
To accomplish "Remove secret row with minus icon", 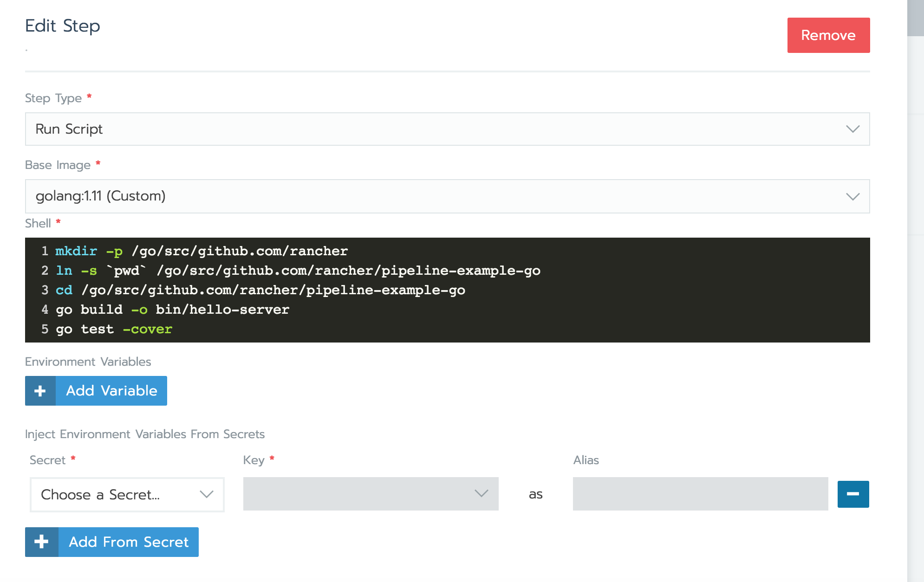I will 853,494.
